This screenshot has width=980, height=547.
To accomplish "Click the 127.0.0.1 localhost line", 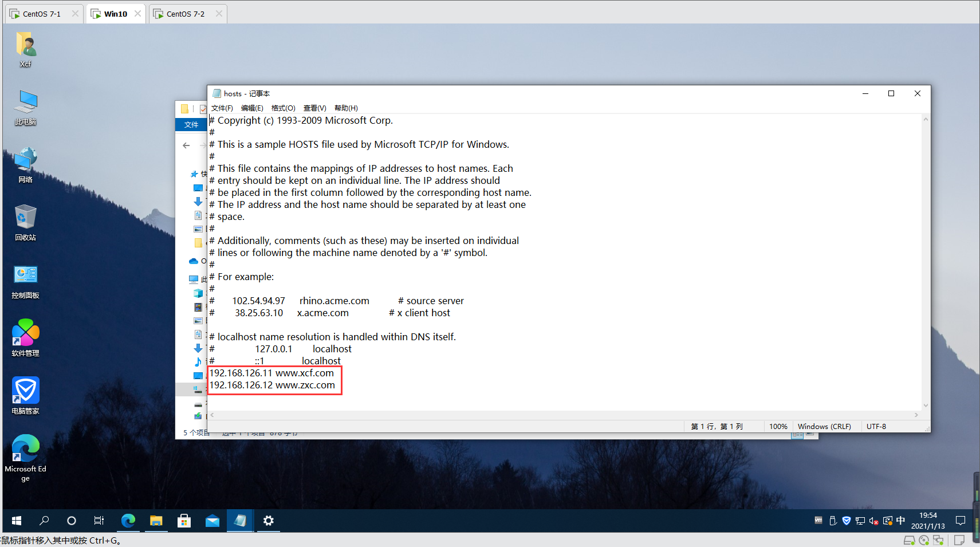I will click(280, 349).
